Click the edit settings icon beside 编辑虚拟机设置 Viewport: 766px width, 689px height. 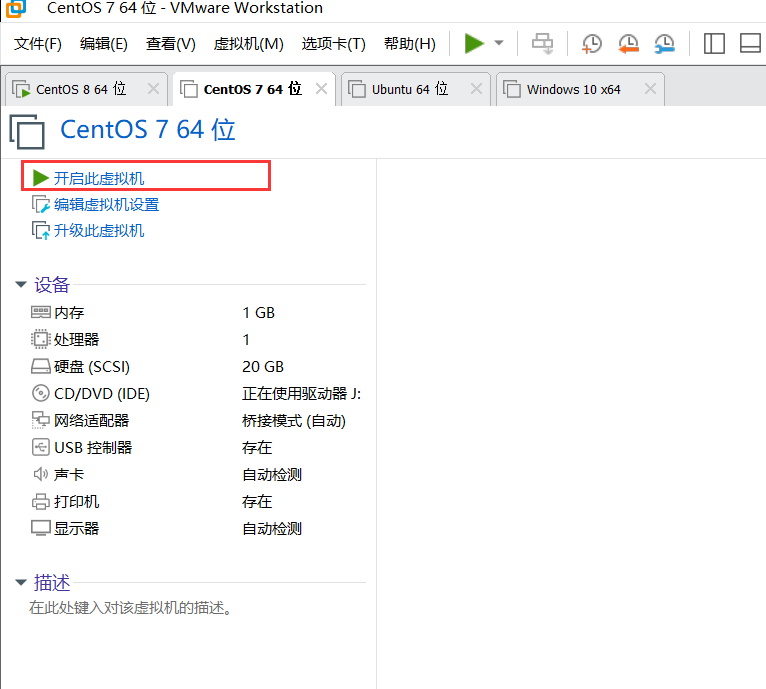(41, 204)
